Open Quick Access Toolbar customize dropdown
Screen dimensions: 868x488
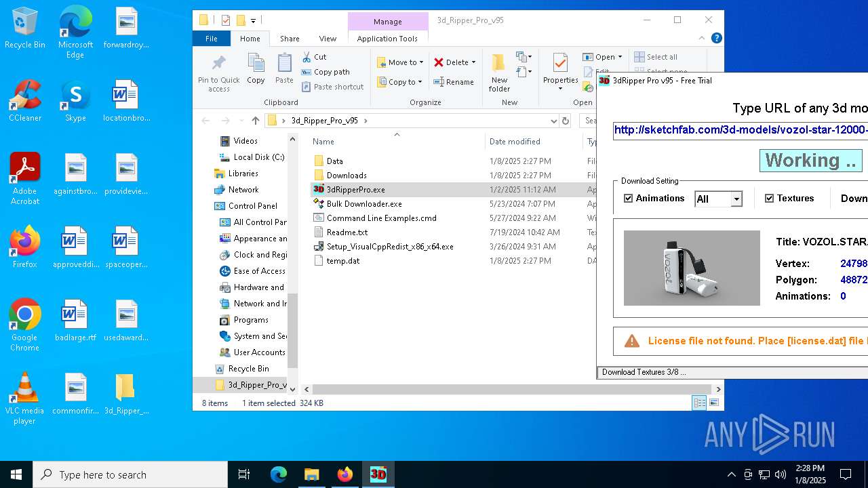coord(254,20)
